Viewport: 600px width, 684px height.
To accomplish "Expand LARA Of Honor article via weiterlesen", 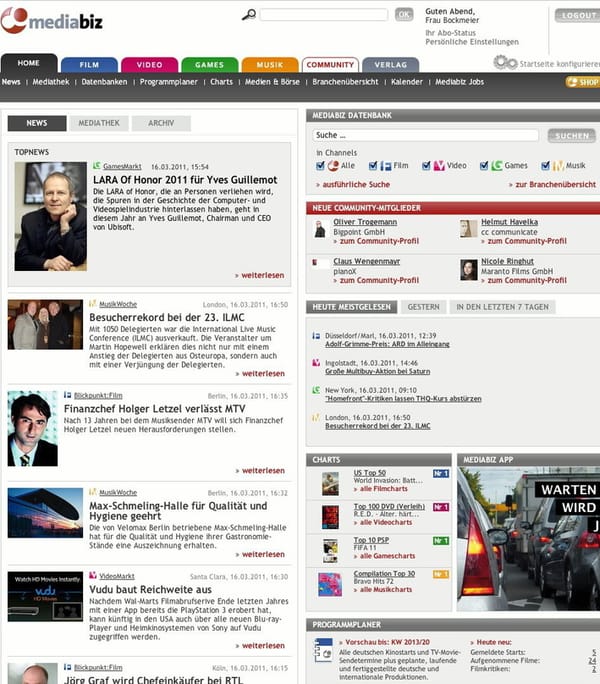I will tap(260, 275).
